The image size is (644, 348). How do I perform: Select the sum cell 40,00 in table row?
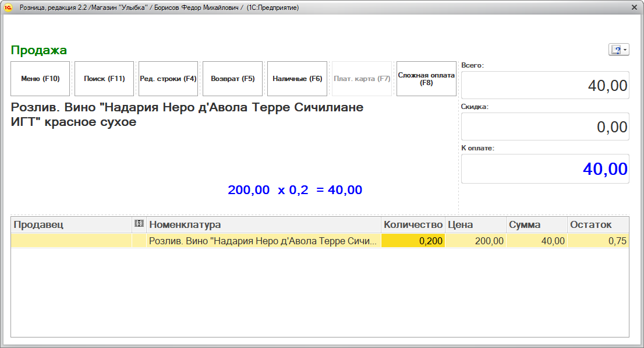click(x=537, y=241)
